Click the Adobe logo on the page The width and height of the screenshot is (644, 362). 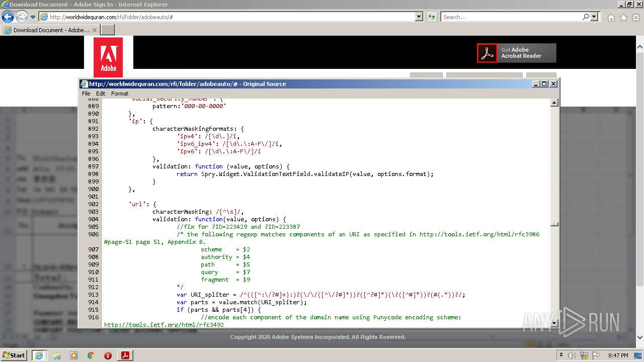108,57
